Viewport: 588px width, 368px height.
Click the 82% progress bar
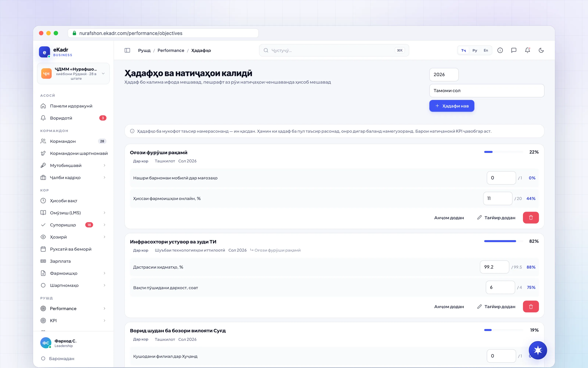pos(503,241)
